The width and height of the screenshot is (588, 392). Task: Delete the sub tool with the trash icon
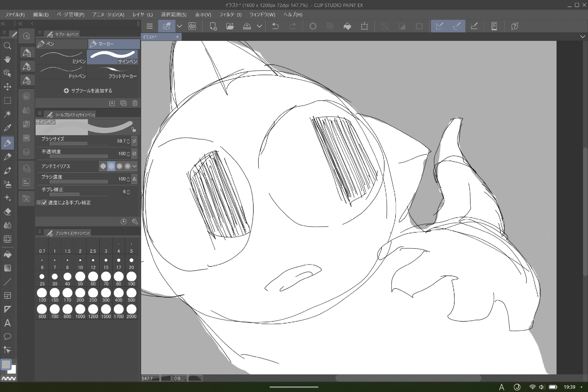click(135, 103)
